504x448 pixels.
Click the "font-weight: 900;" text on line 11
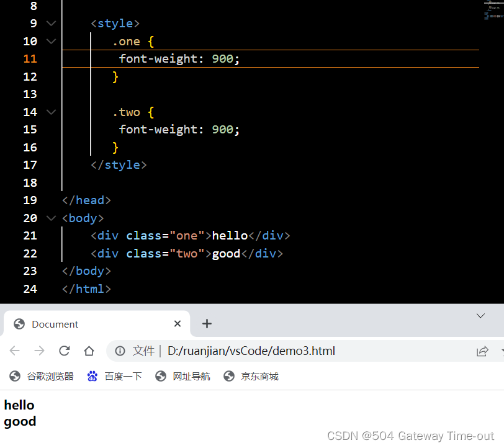(179, 59)
